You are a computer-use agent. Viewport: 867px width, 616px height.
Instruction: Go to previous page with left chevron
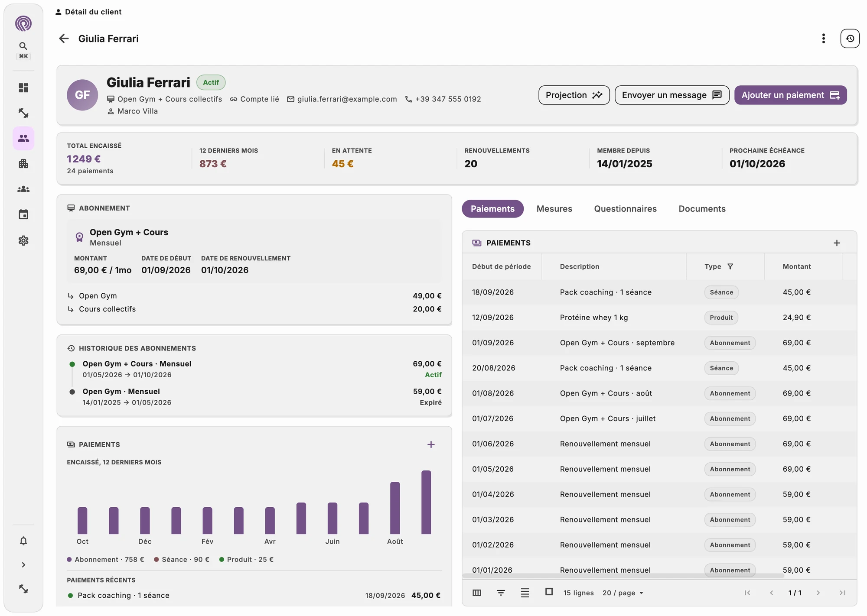click(771, 593)
